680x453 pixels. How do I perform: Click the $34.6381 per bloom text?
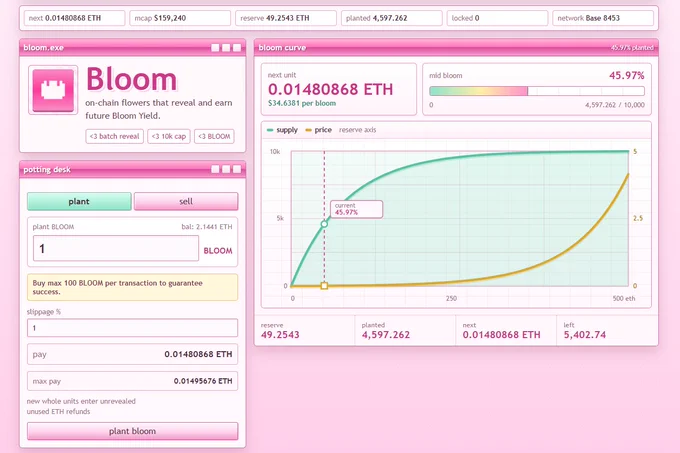click(x=302, y=103)
